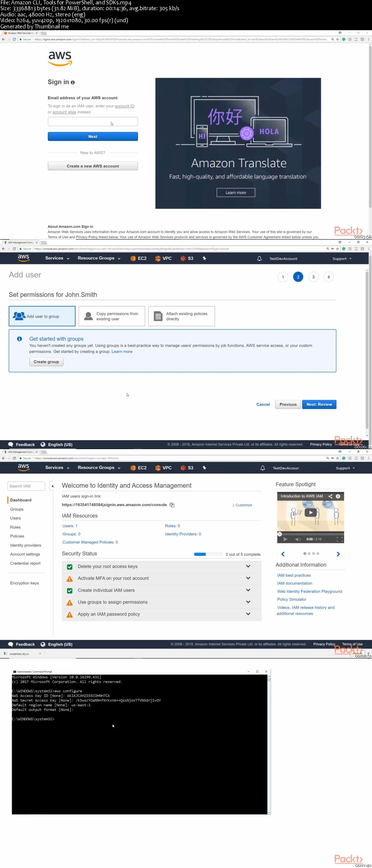Select Attach existing policies directly option
372x868 pixels.
(x=182, y=316)
